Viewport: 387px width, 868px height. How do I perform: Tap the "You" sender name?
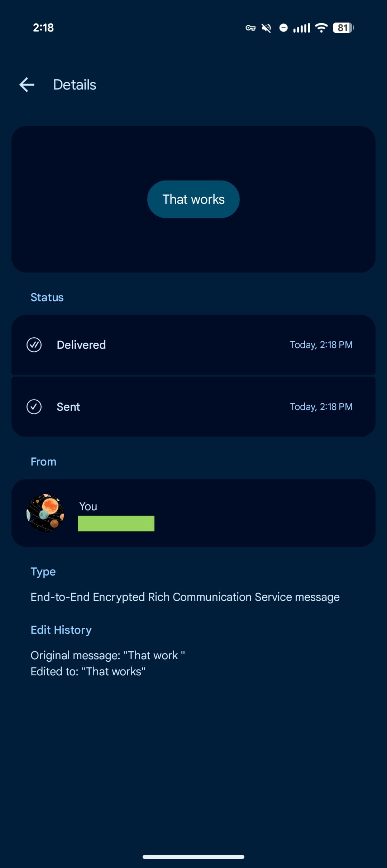click(88, 506)
